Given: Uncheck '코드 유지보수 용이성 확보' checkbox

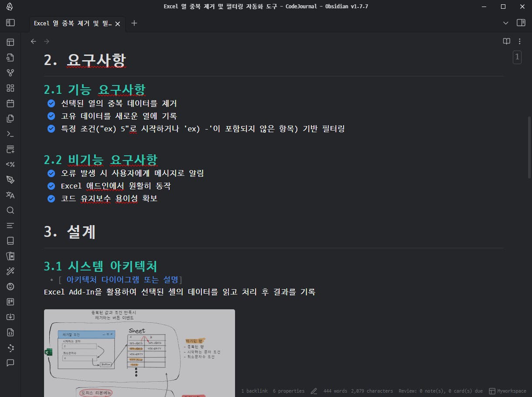Looking at the screenshot, I should coord(51,198).
